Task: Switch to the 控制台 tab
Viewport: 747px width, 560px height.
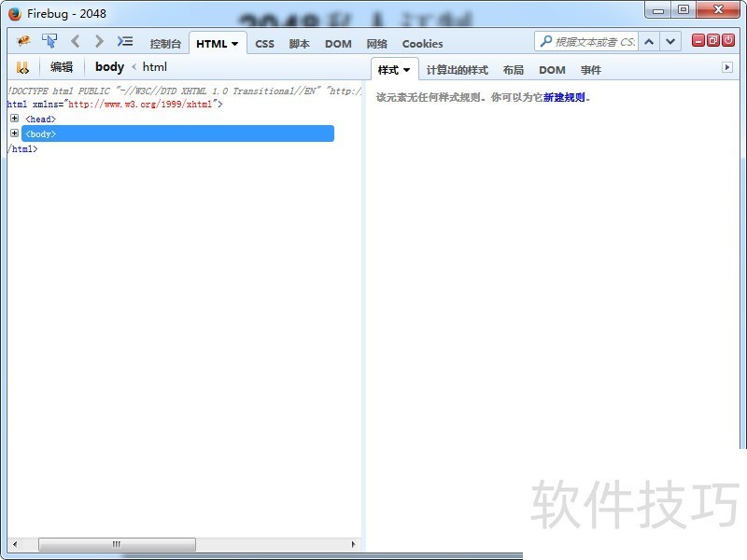Action: point(165,44)
